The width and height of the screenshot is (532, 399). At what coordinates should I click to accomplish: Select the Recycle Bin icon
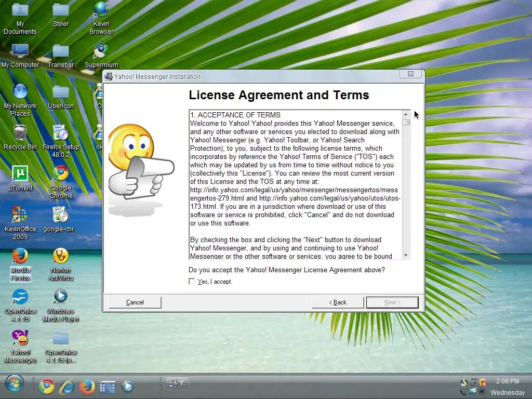[x=20, y=138]
